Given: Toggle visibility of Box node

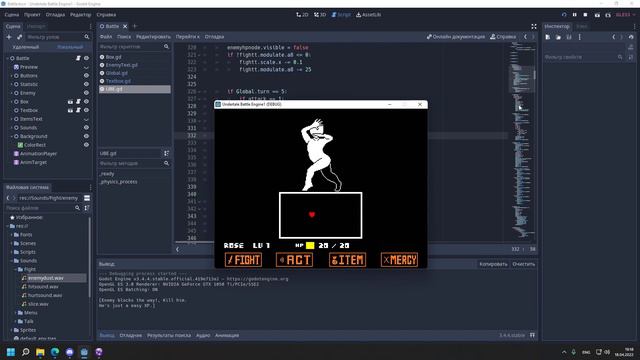Looking at the screenshot, I should pos(86,102).
